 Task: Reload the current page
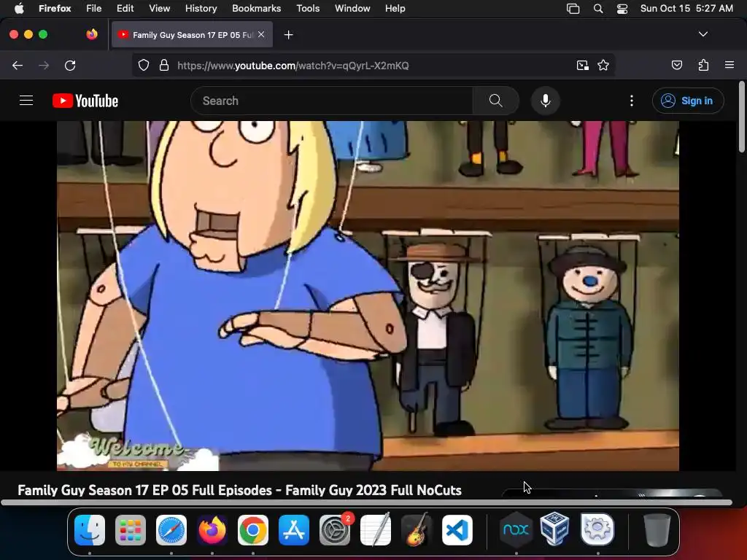[x=70, y=66]
